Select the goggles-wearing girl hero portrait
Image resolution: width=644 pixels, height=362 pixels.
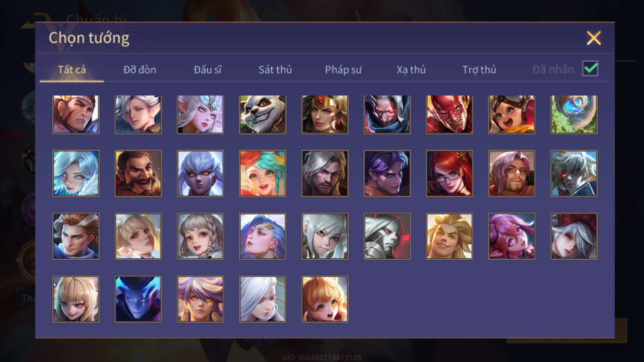click(511, 115)
